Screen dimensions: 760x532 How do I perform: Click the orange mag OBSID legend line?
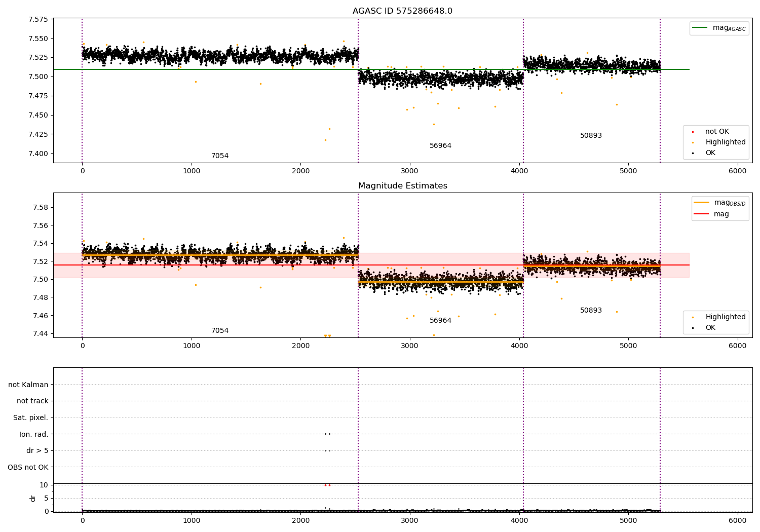tap(702, 202)
